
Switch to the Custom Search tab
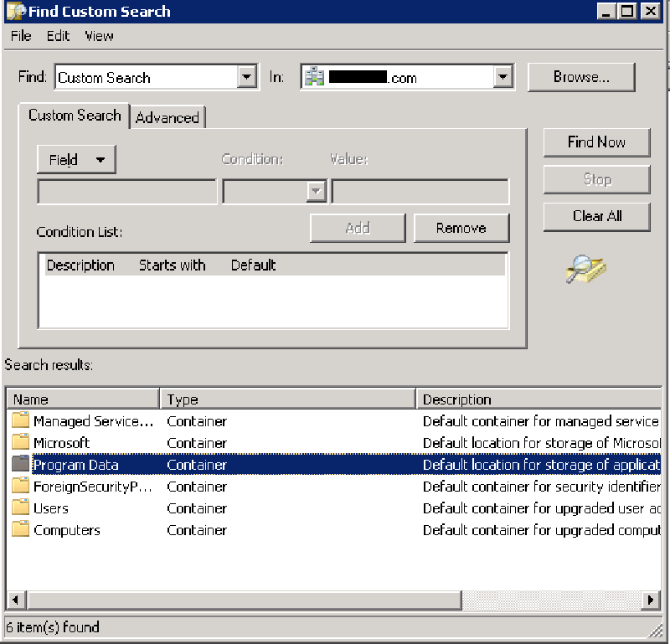(x=75, y=116)
